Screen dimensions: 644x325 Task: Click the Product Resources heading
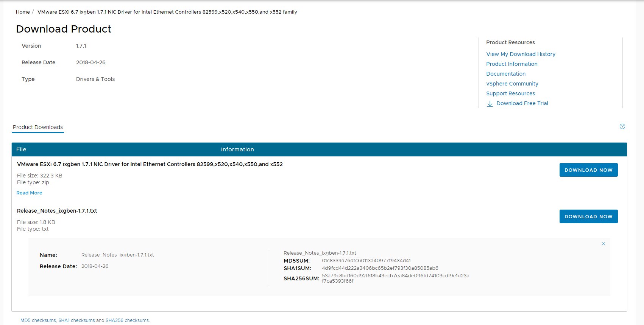point(510,42)
